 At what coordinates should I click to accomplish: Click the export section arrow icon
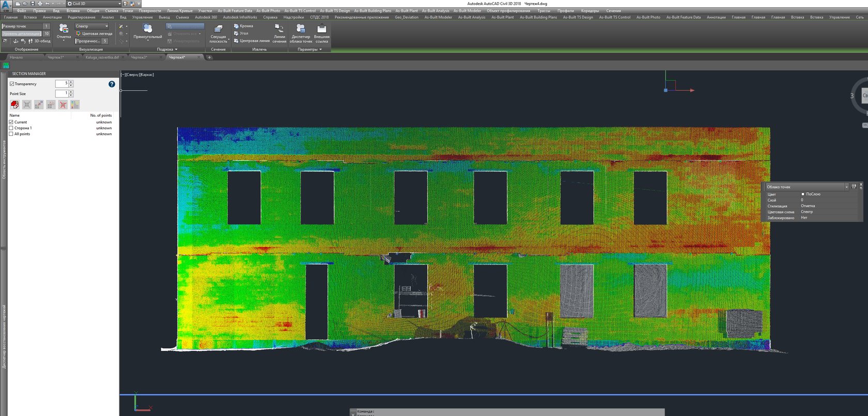tap(39, 104)
